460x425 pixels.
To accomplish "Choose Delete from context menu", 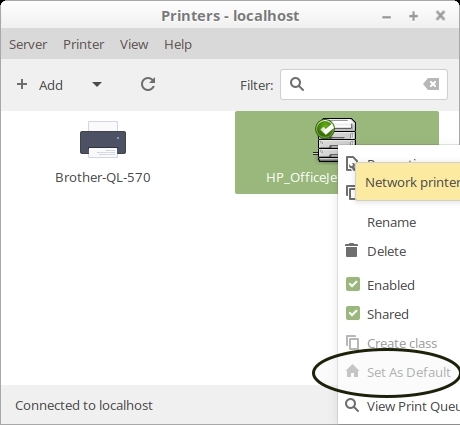I will click(387, 251).
